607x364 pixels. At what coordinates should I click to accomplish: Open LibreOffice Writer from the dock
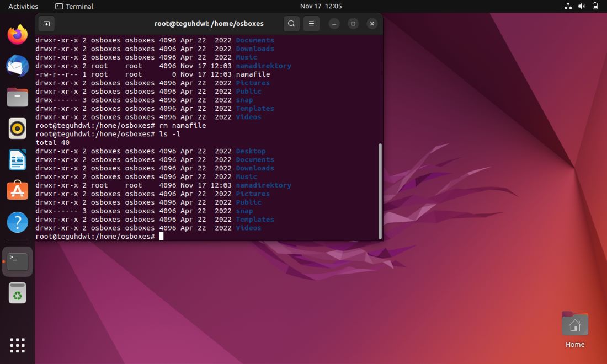tap(18, 159)
